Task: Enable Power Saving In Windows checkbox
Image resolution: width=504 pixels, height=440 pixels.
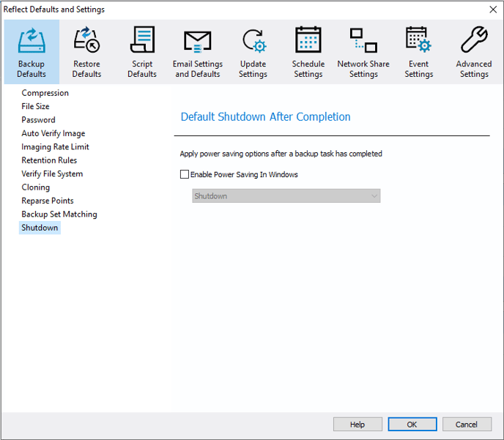Action: [x=185, y=174]
